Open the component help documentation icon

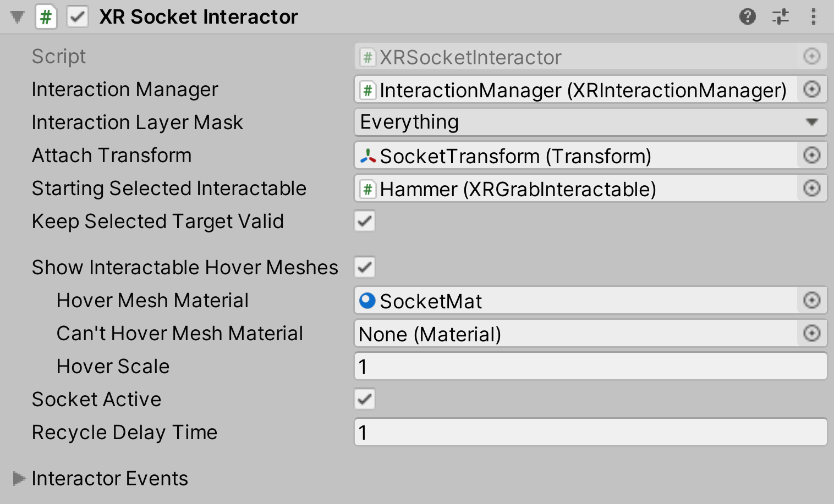[x=747, y=16]
